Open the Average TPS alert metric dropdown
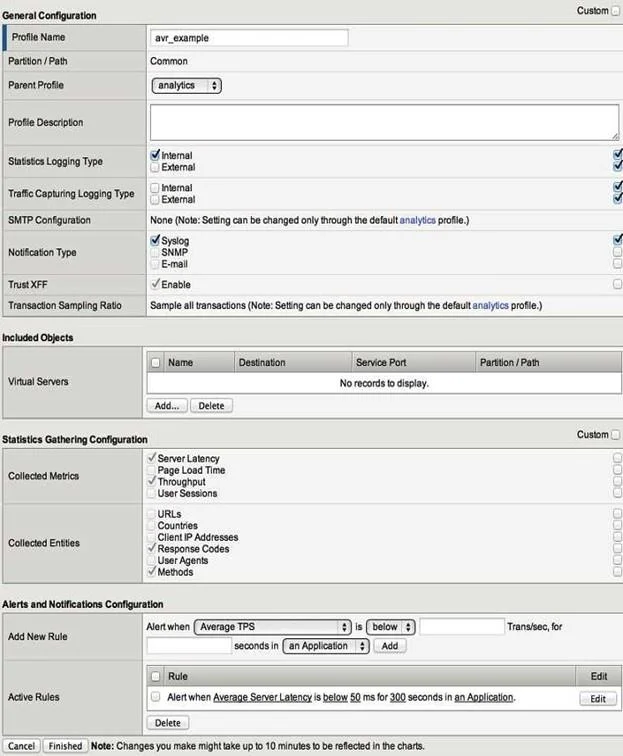 pos(272,627)
